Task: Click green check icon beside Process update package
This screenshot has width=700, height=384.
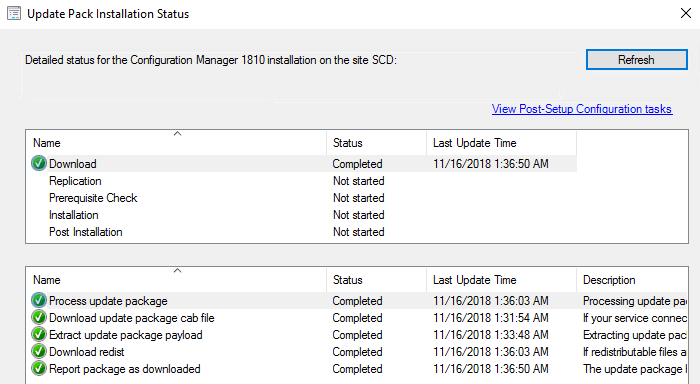Action: click(x=39, y=301)
